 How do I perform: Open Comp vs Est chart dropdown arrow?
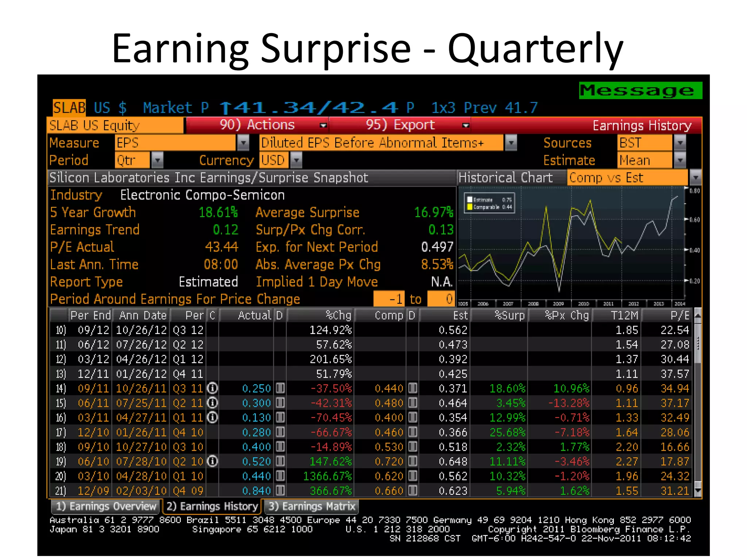696,178
